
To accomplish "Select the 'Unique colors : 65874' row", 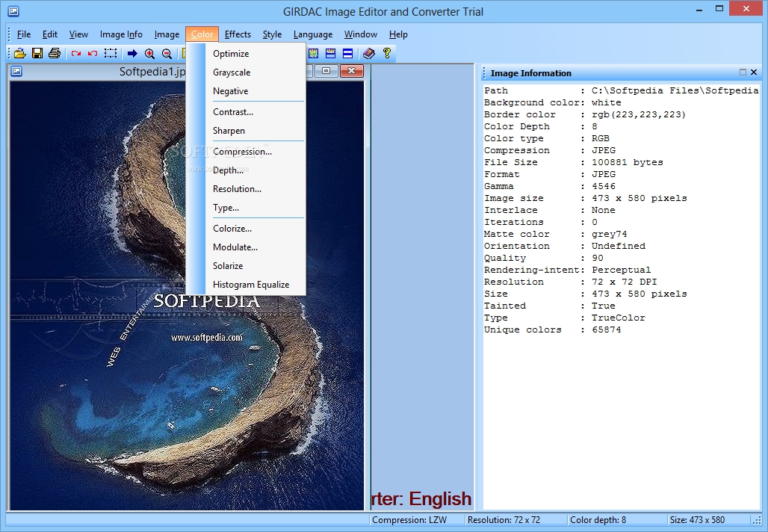I will click(x=553, y=330).
